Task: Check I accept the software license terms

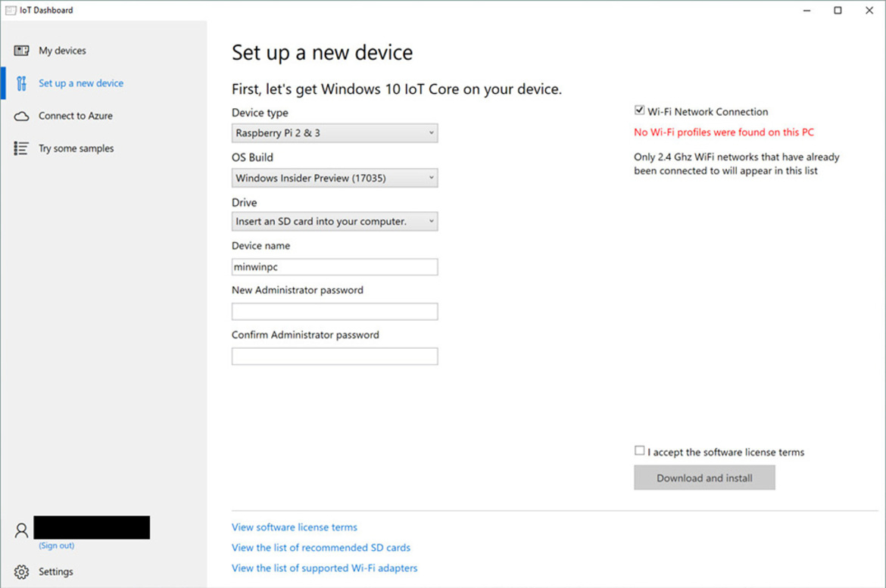Action: pos(639,451)
